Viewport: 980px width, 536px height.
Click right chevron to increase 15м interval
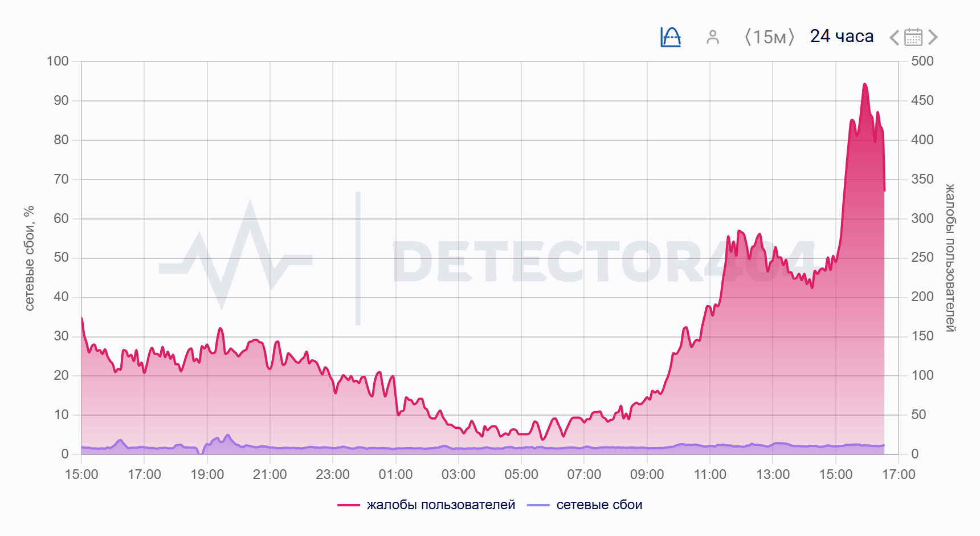point(791,36)
